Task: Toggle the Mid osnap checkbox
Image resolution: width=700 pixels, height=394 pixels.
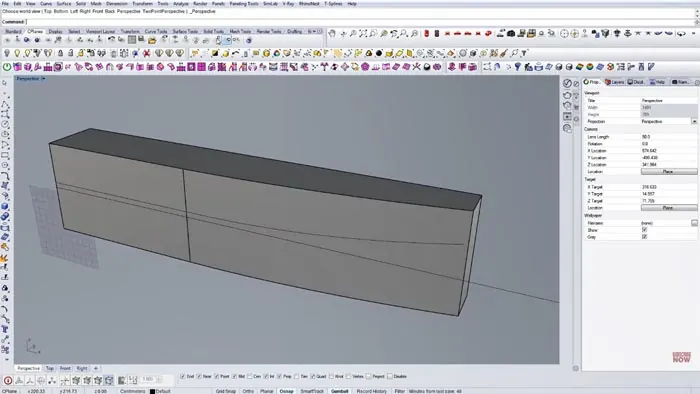Action: click(x=234, y=377)
